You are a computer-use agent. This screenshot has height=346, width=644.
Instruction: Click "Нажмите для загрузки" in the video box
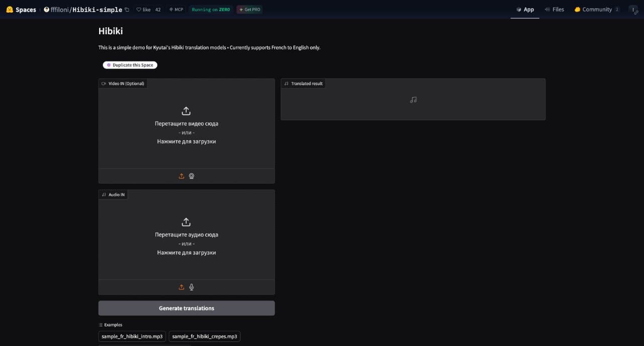(x=186, y=142)
